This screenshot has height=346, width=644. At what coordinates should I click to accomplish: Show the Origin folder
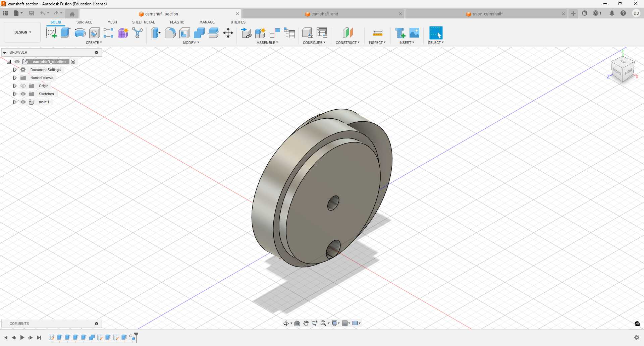(23, 86)
